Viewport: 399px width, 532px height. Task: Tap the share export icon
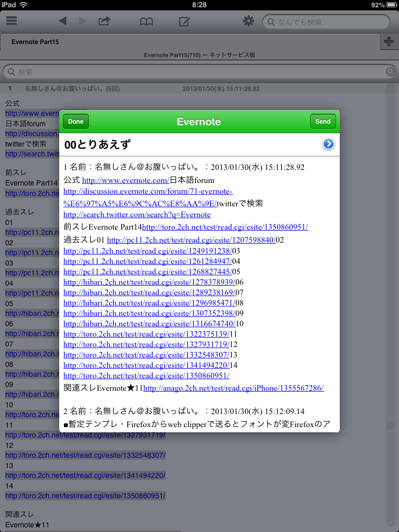[x=104, y=21]
